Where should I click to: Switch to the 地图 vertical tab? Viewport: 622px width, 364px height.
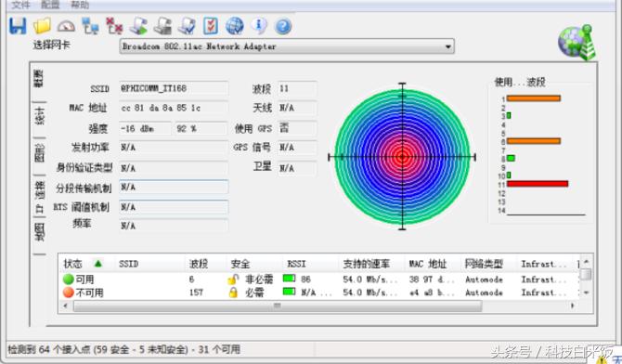(x=39, y=232)
